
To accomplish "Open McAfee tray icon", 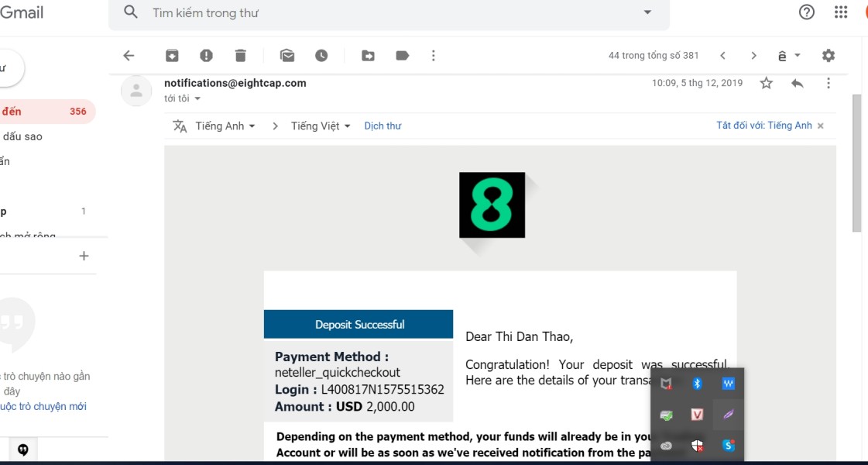I will tap(667, 384).
